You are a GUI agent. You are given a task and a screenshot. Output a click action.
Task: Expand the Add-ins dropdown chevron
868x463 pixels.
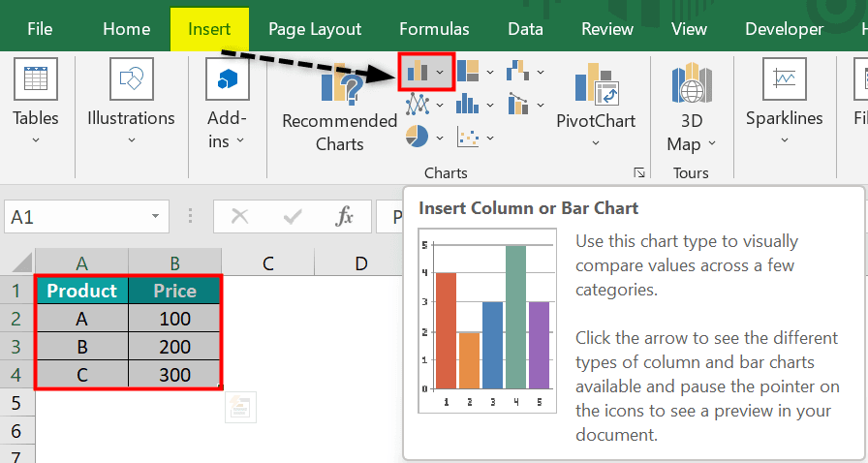pyautogui.click(x=240, y=140)
